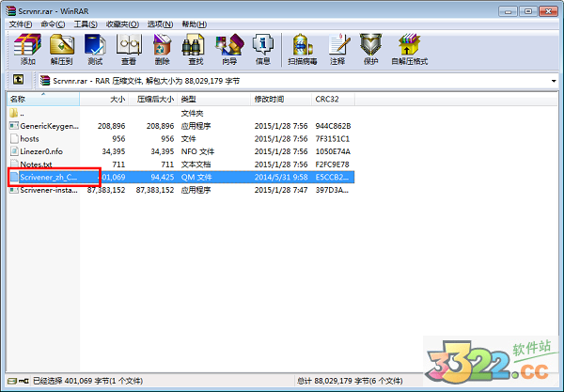This screenshot has width=564, height=392.
Task: Select the hosts file name
Action: 29,139
